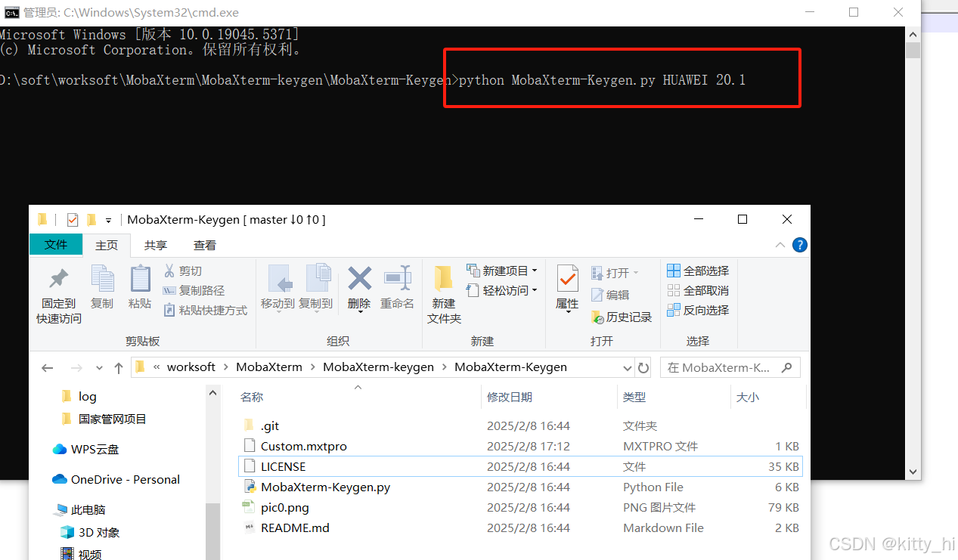Click the red Delete icon

(359, 278)
